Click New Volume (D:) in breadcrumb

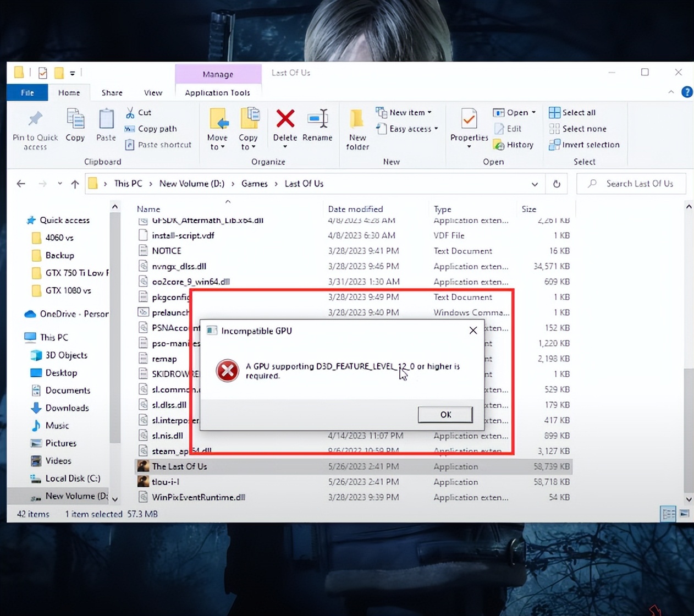click(192, 184)
